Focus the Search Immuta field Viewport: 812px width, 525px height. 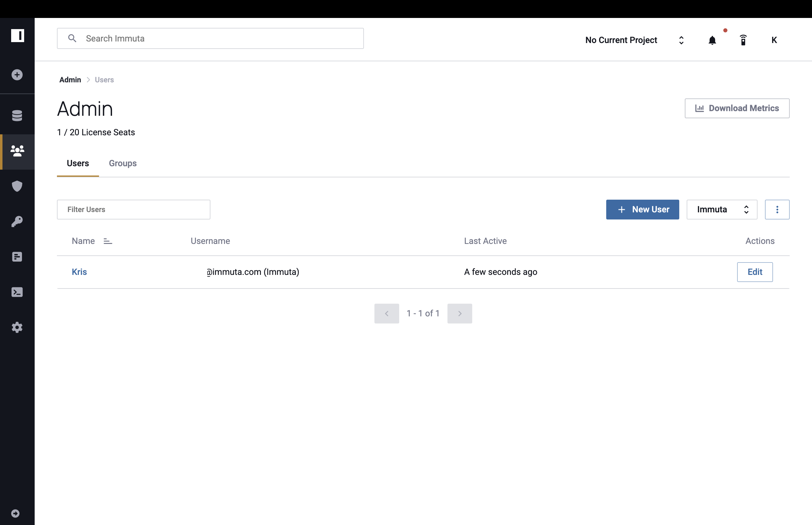pyautogui.click(x=210, y=38)
